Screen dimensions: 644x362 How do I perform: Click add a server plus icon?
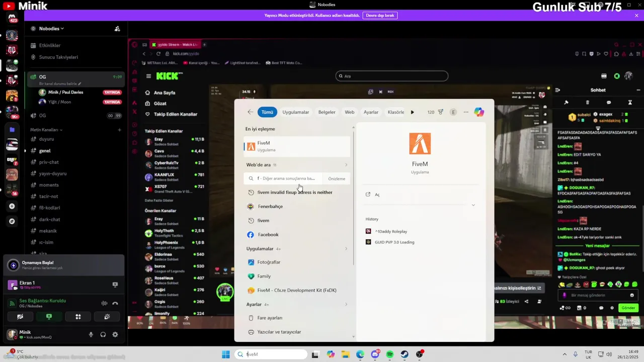12,206
